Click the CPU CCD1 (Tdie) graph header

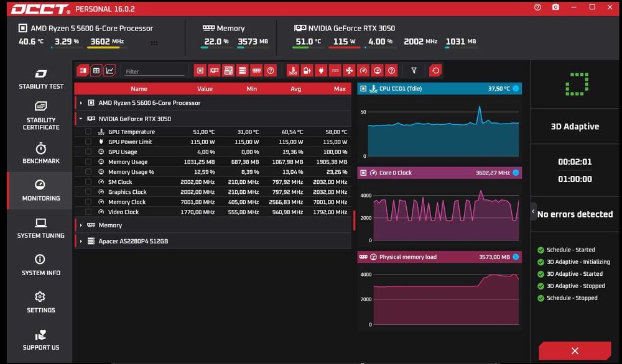440,89
